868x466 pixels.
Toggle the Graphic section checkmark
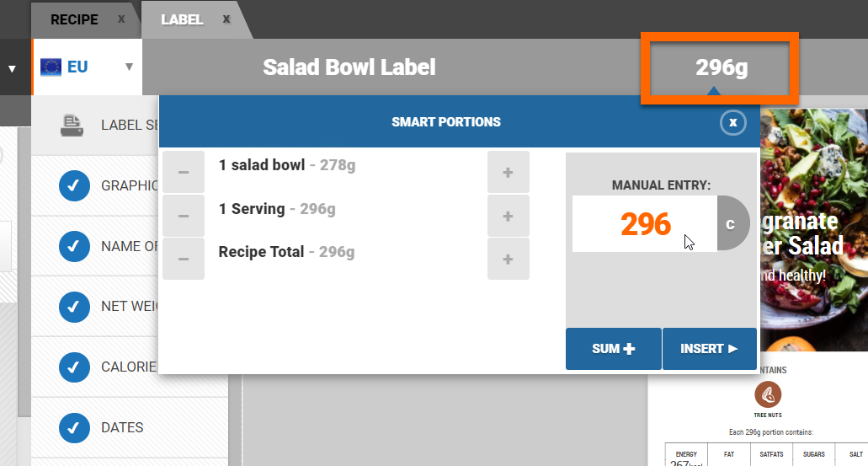point(74,185)
